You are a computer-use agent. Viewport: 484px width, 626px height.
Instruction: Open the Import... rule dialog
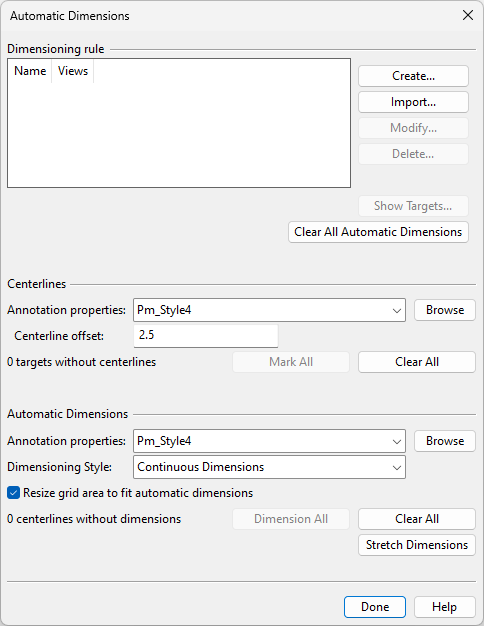413,102
